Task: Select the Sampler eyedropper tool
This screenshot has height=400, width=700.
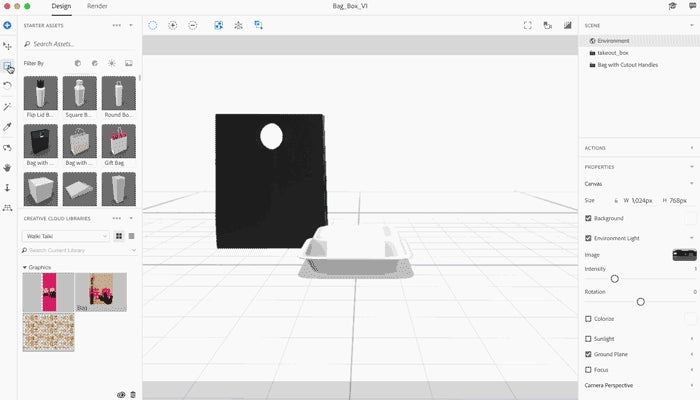Action: coord(7,127)
